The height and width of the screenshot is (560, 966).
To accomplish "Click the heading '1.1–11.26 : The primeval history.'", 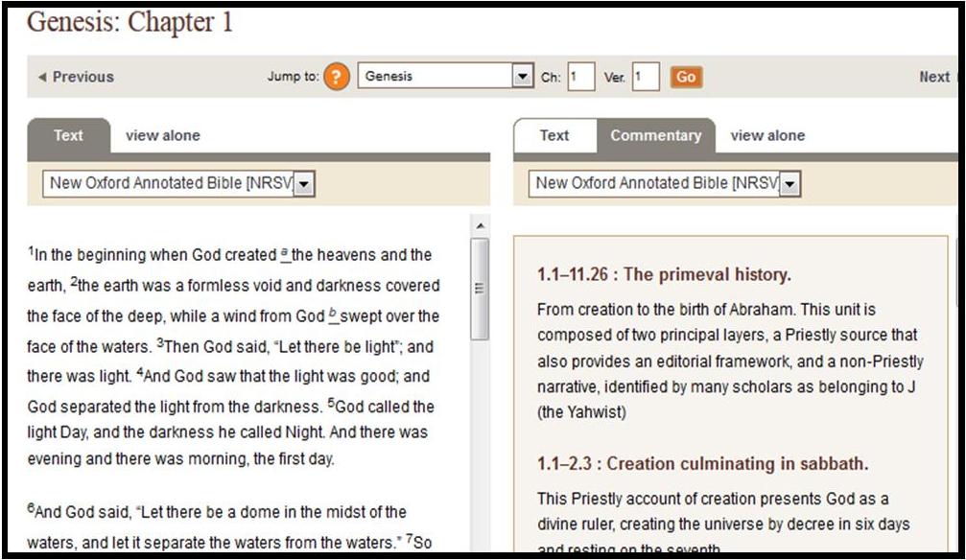I will click(x=664, y=274).
